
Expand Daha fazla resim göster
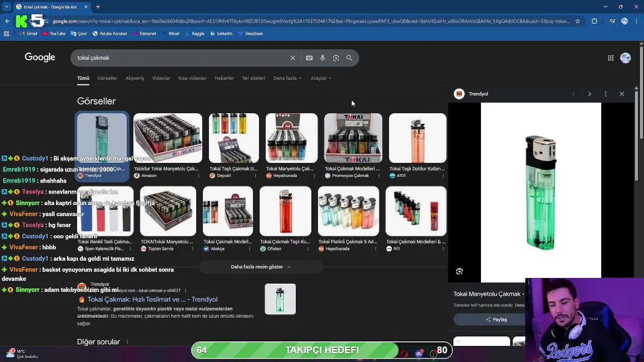tap(261, 267)
